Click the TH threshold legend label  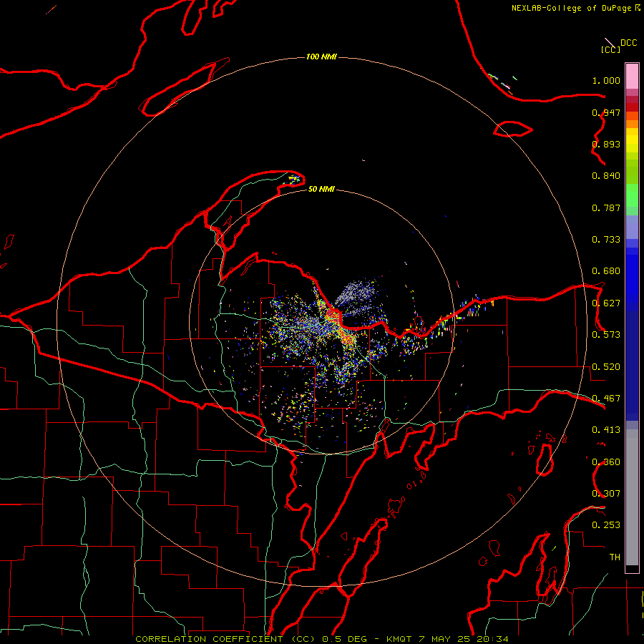click(615, 557)
